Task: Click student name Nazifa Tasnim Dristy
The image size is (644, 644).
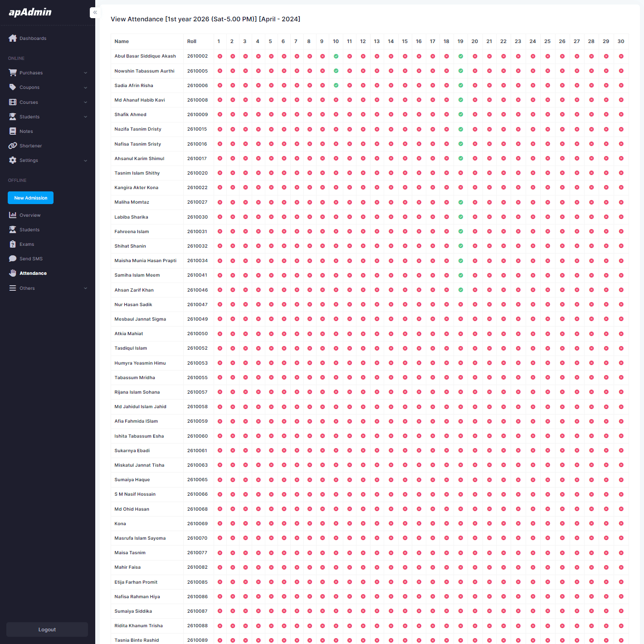Action: point(138,129)
